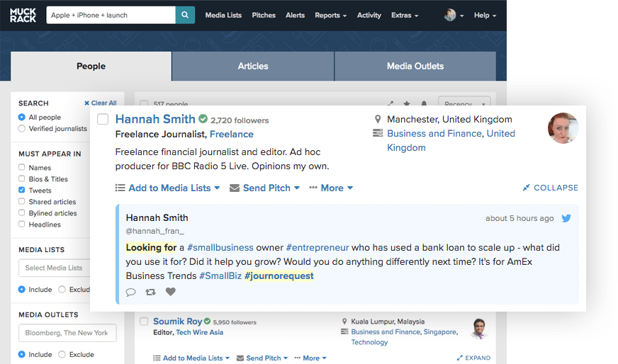This screenshot has height=364, width=618.
Task: Select Exclude radio under Media Outlets
Action: [62, 354]
